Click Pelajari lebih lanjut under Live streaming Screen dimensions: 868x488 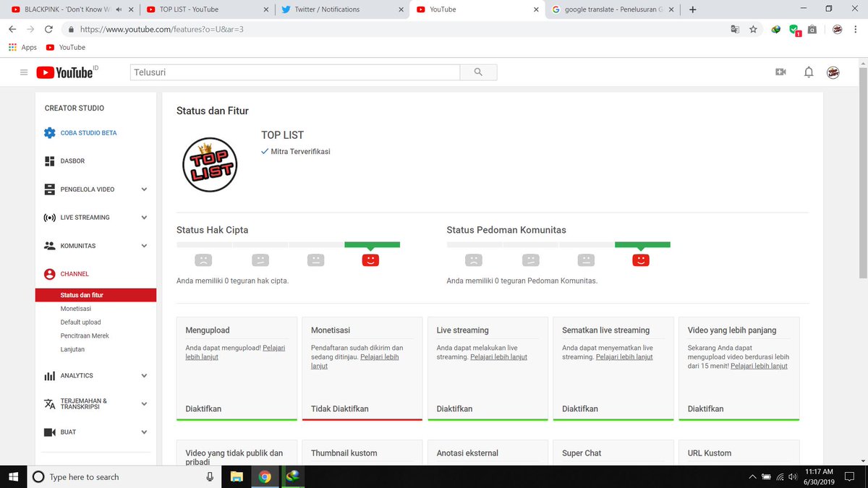coord(498,357)
